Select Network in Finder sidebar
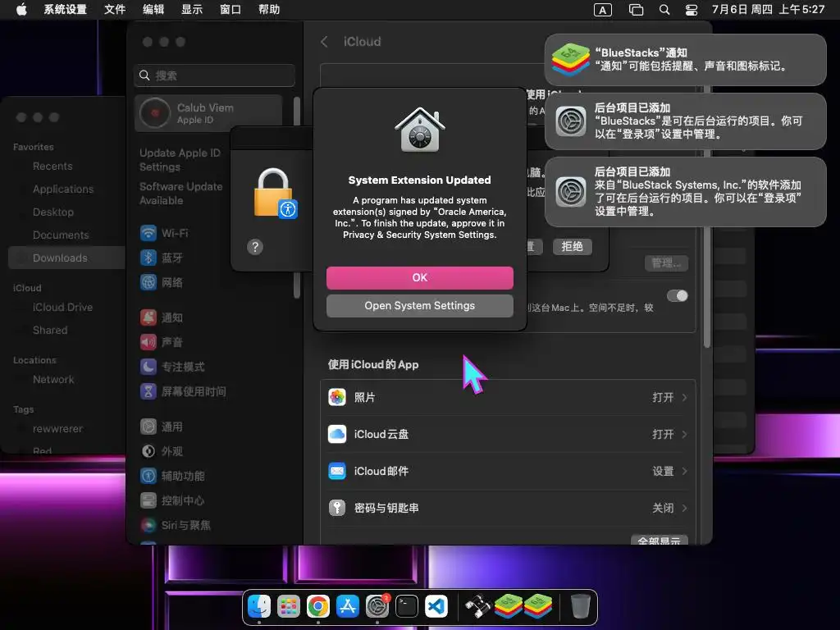The width and height of the screenshot is (840, 630). click(53, 379)
